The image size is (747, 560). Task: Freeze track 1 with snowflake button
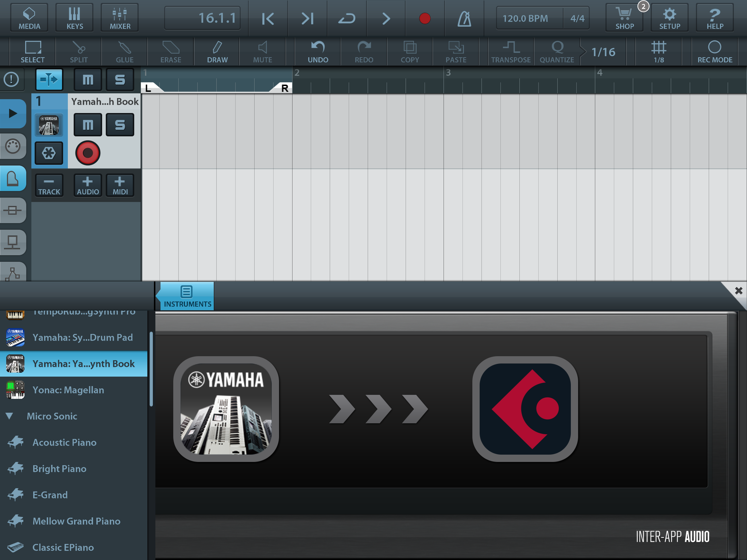[x=49, y=153]
